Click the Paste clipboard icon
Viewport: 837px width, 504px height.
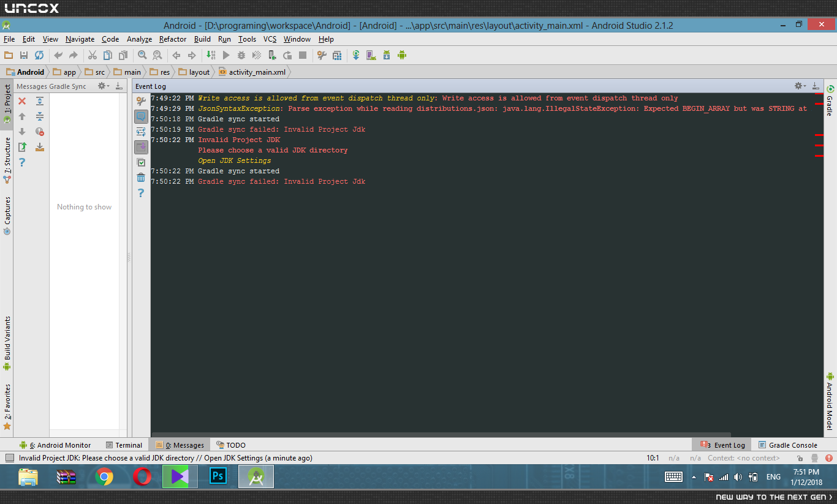(x=123, y=55)
